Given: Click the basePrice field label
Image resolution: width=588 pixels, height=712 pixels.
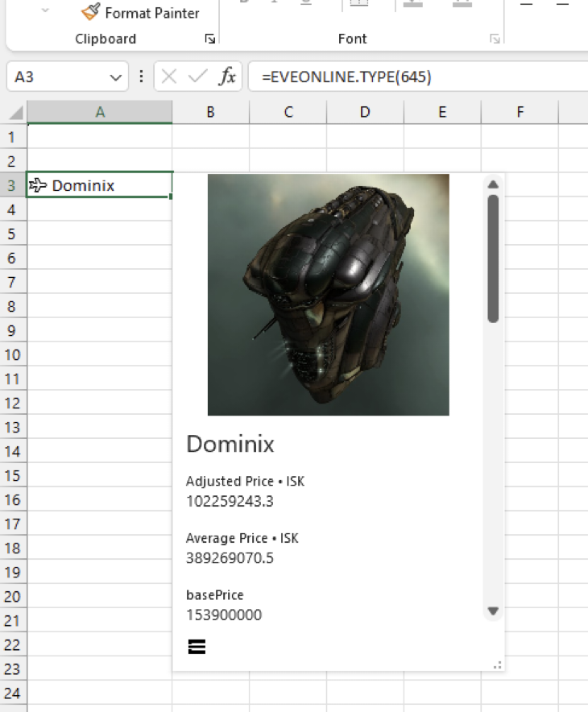Looking at the screenshot, I should click(215, 595).
